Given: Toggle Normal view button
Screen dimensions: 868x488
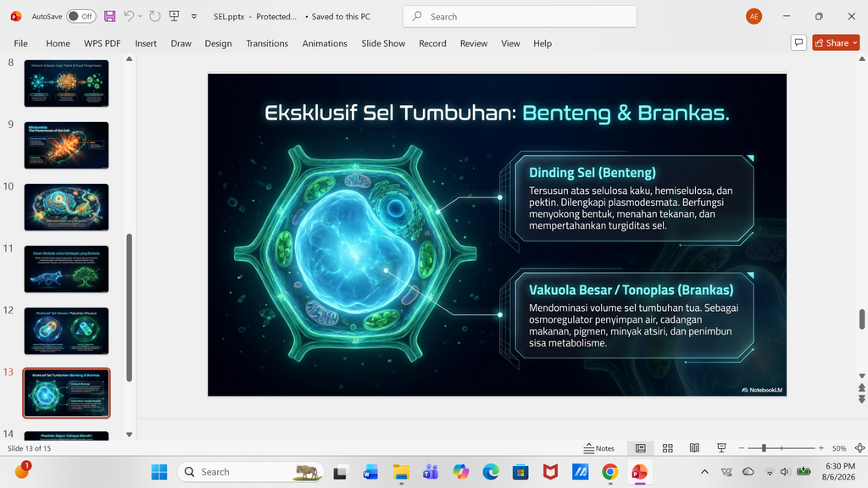Looking at the screenshot, I should pyautogui.click(x=641, y=448).
